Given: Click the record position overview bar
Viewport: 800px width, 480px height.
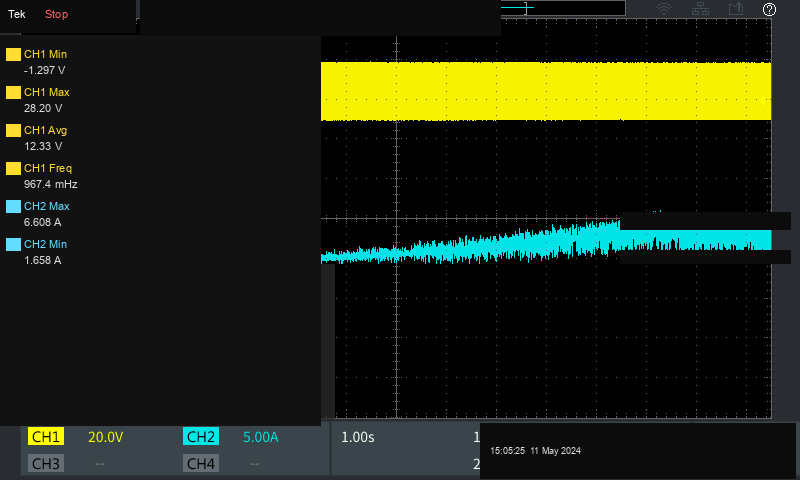Looking at the screenshot, I should point(563,8).
